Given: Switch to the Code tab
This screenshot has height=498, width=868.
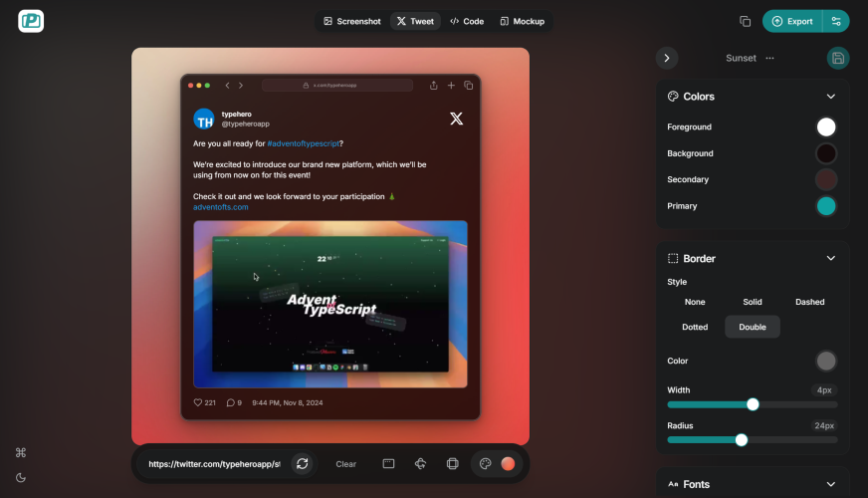Looking at the screenshot, I should [467, 21].
